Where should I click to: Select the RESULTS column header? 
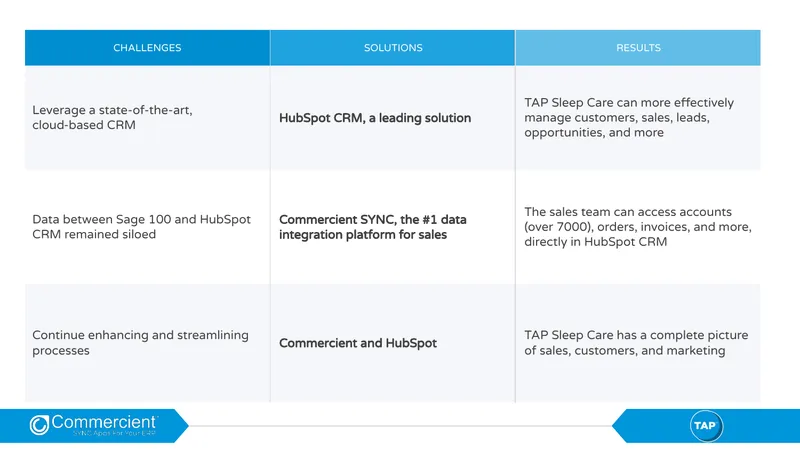[638, 47]
